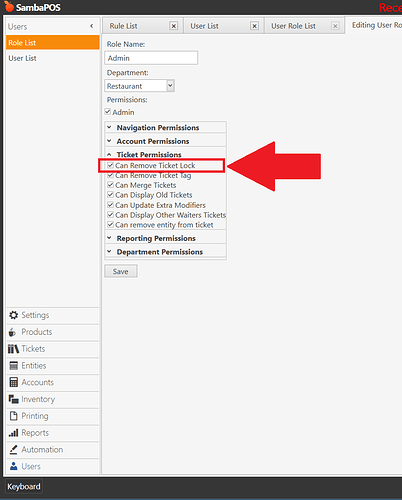Viewport: 402px width, 500px height.
Task: Open Products coffee cup icon
Action: pyautogui.click(x=13, y=332)
